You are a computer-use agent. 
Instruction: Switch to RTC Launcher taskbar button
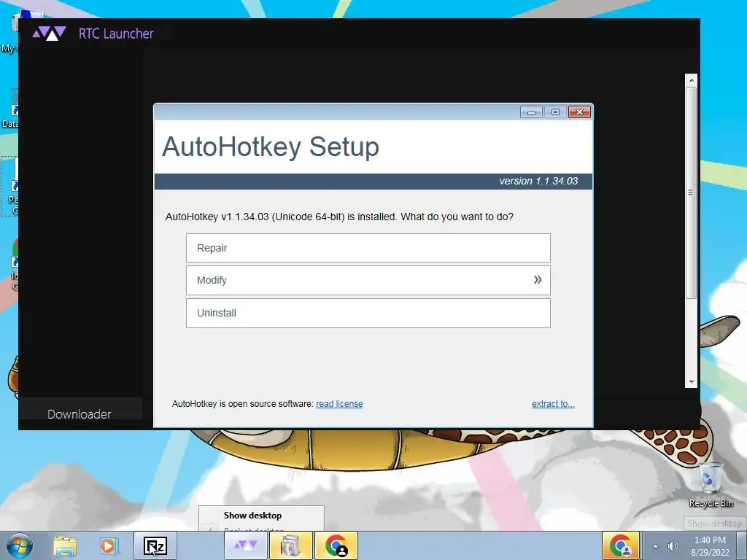[x=246, y=545]
